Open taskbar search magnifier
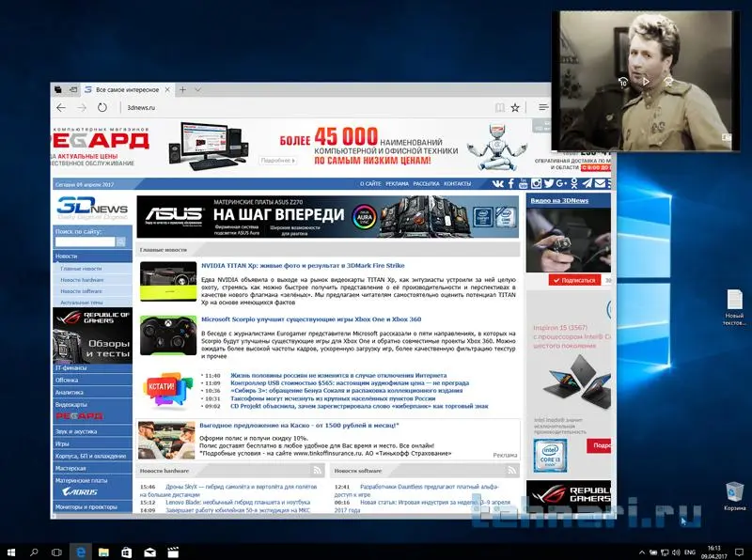Screen dimensions: 752x560 (x=34, y=552)
